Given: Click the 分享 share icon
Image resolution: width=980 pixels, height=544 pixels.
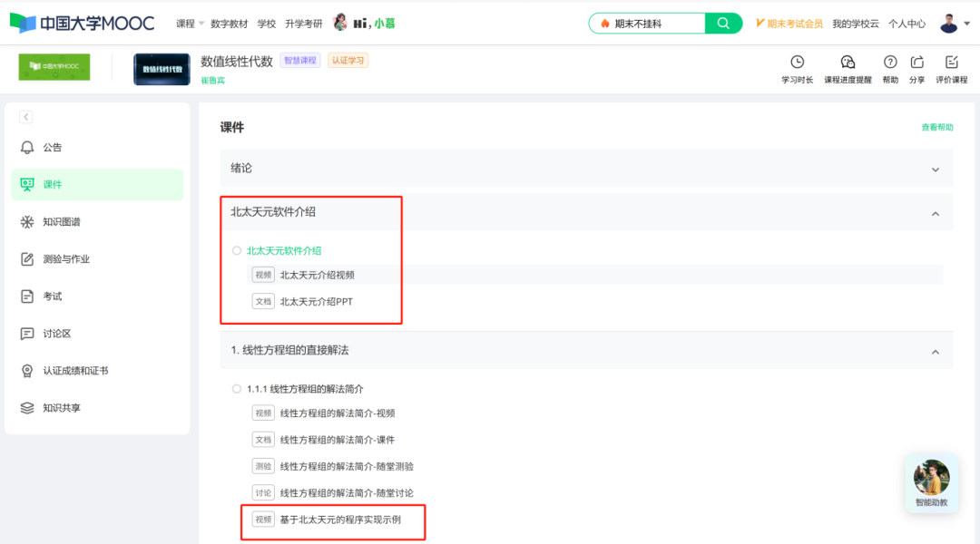Looking at the screenshot, I should (x=916, y=63).
